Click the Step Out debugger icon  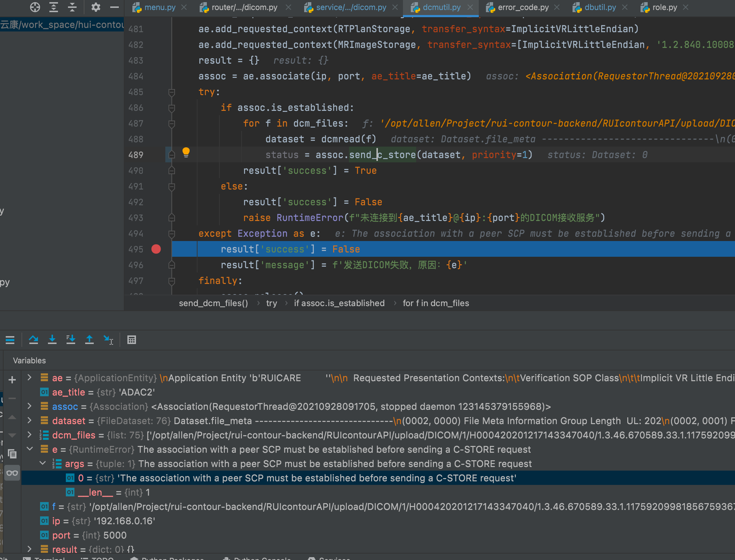[x=89, y=339]
